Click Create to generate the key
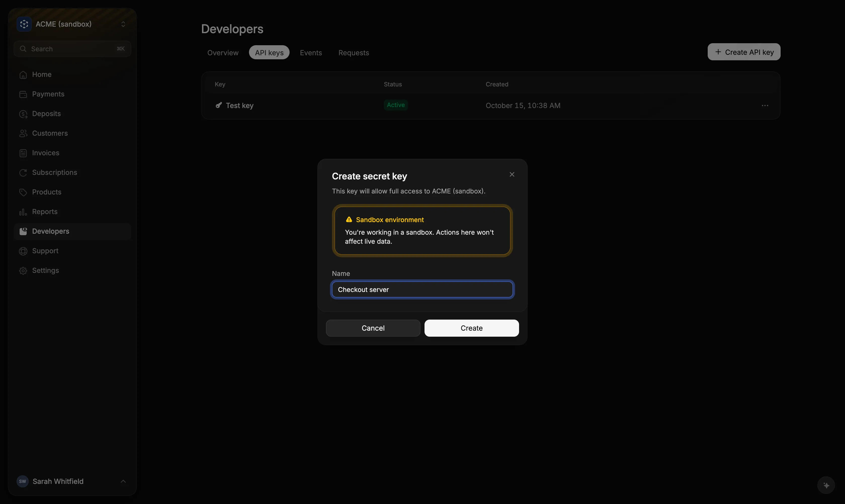The image size is (845, 504). pyautogui.click(x=472, y=328)
